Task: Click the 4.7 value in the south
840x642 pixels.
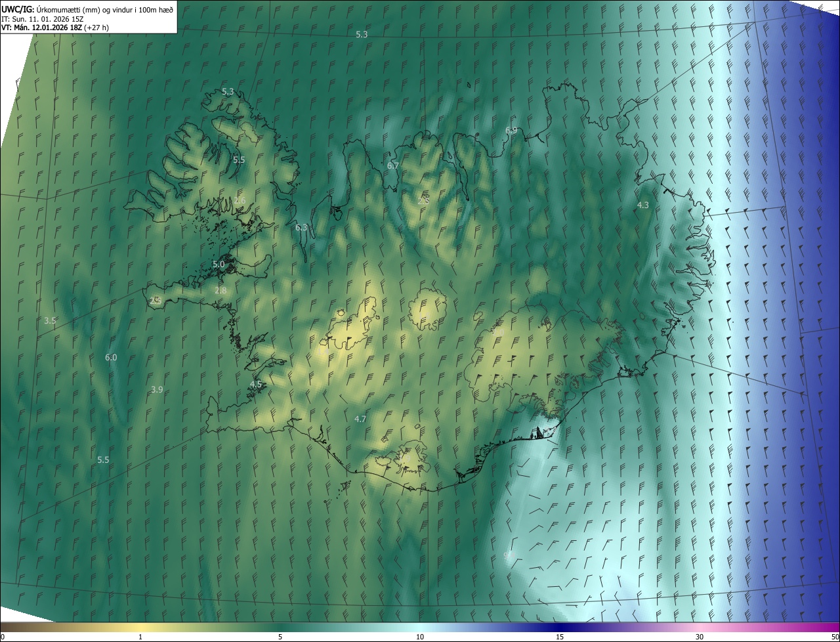Action: [x=360, y=419]
